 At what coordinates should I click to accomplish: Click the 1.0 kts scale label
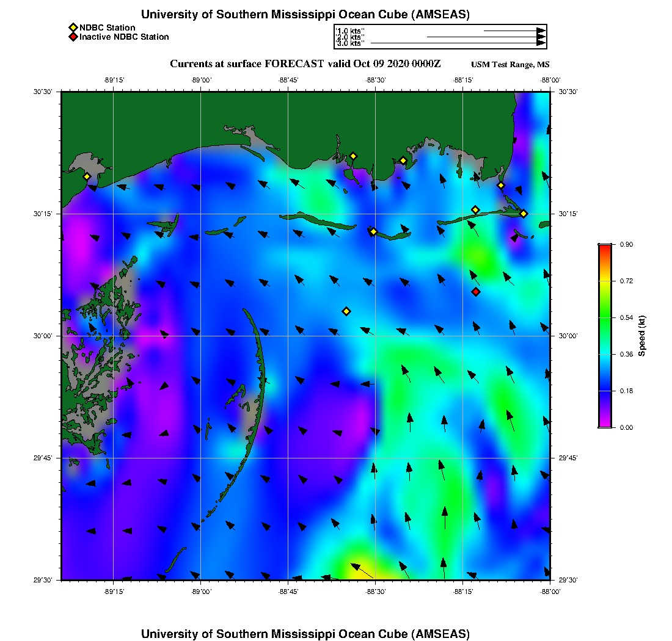pos(349,31)
